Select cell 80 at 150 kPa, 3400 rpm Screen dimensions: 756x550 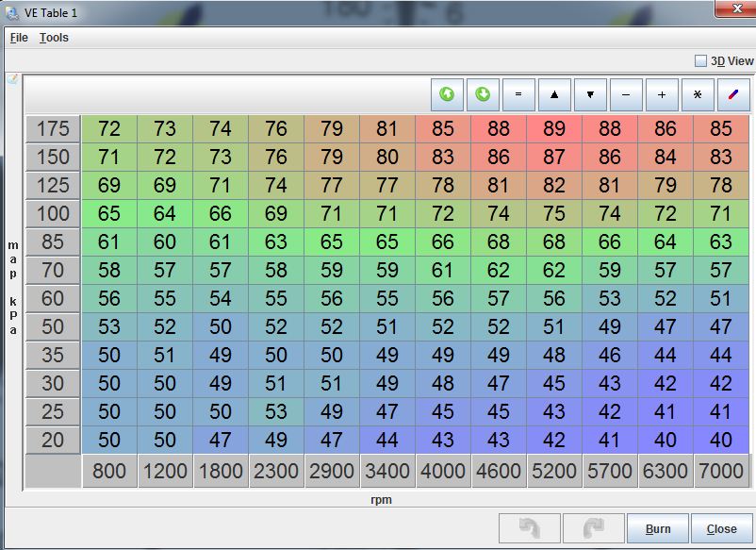click(x=387, y=158)
